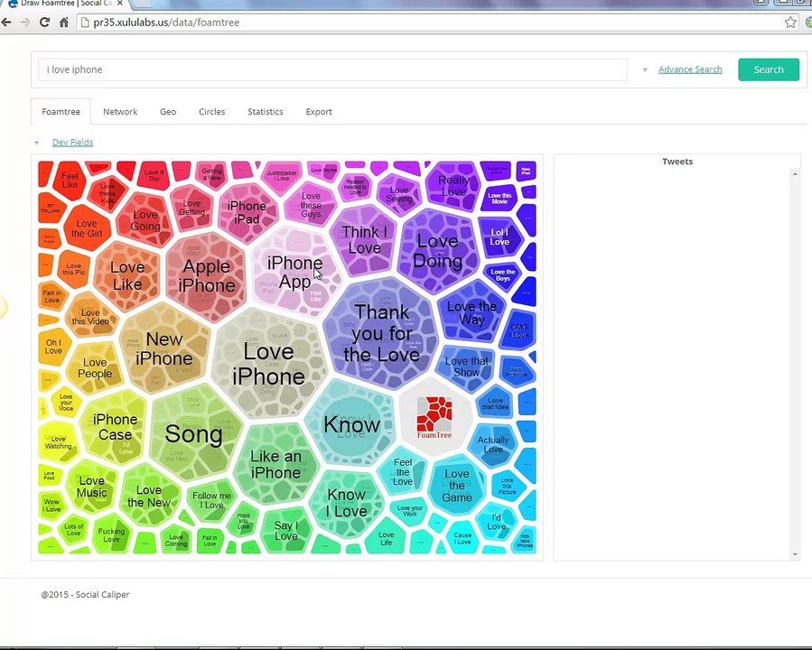
Task: Select the 'Actually Love' cell
Action: [x=493, y=444]
